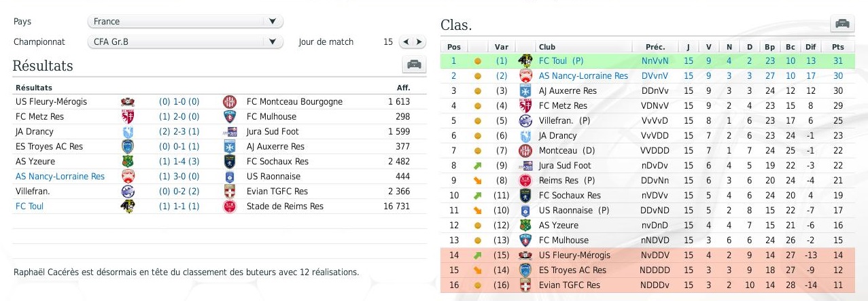
Task: Open the Championnat dropdown showing CFA Gr.B
Action: point(186,42)
